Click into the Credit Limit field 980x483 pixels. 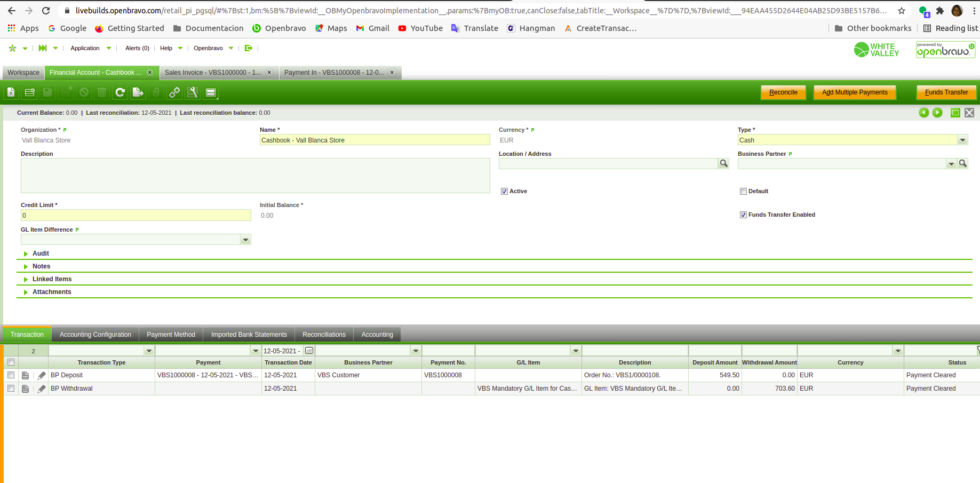click(136, 216)
